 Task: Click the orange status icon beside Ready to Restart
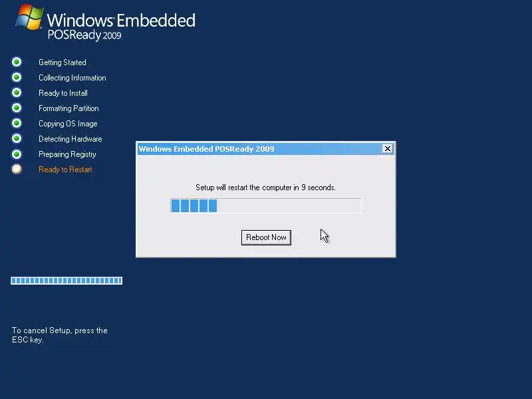tap(17, 169)
